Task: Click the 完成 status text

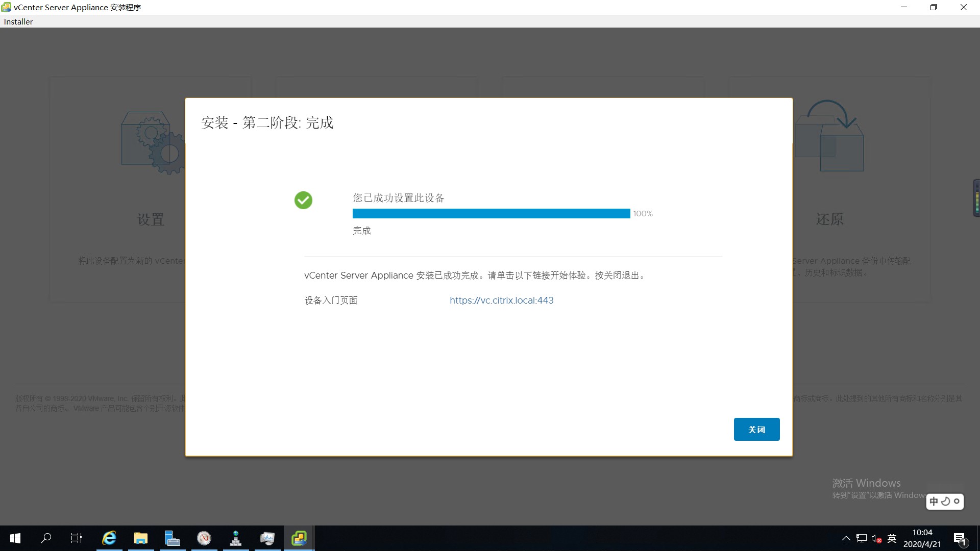Action: [x=362, y=231]
